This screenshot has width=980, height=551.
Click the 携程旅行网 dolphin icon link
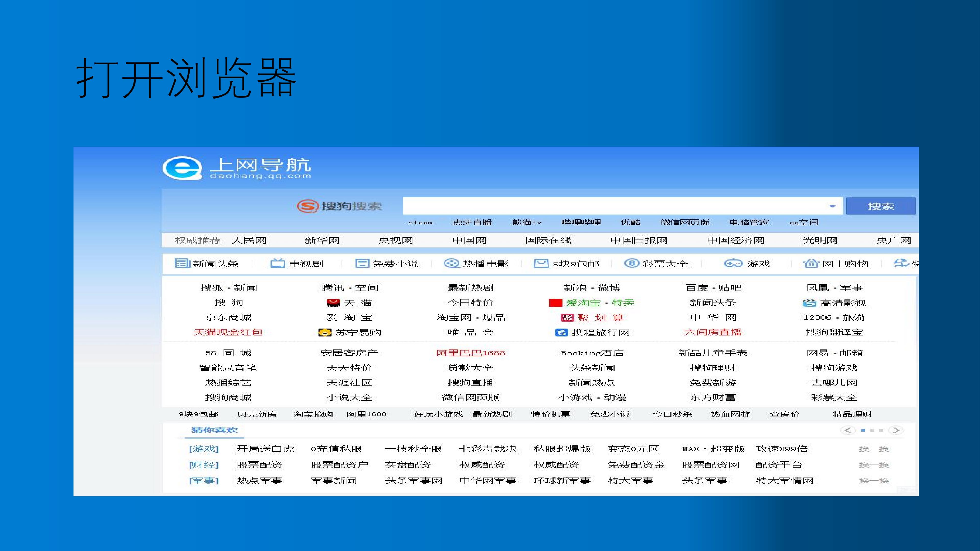(592, 332)
